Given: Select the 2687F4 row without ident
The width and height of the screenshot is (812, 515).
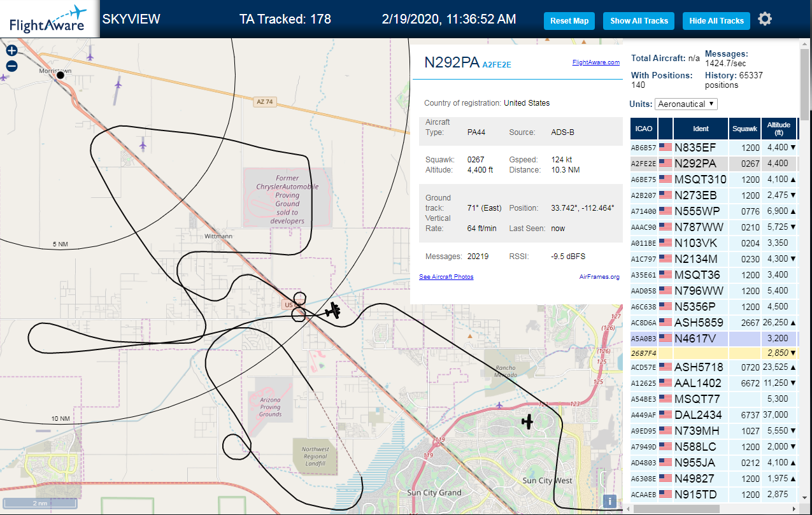Looking at the screenshot, I should tap(714, 353).
